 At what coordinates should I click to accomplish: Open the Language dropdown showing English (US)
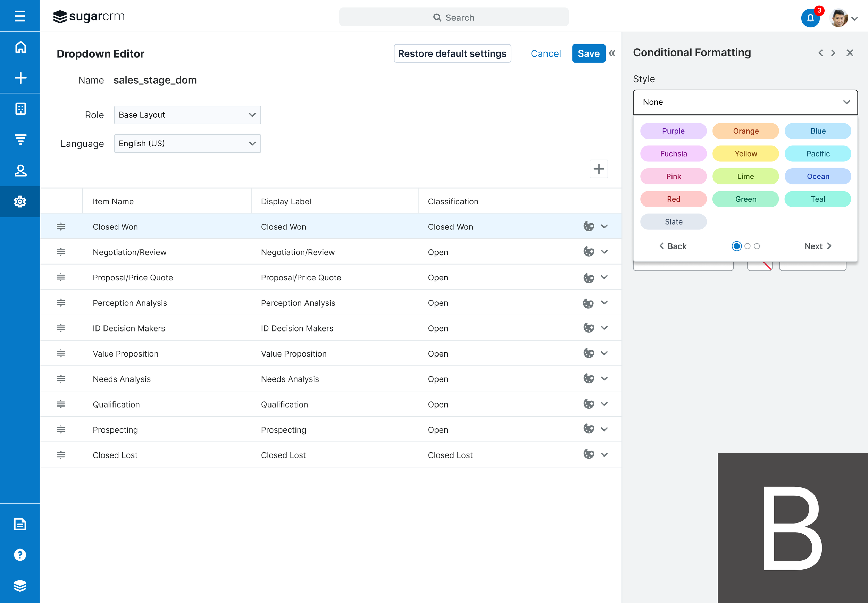187,144
